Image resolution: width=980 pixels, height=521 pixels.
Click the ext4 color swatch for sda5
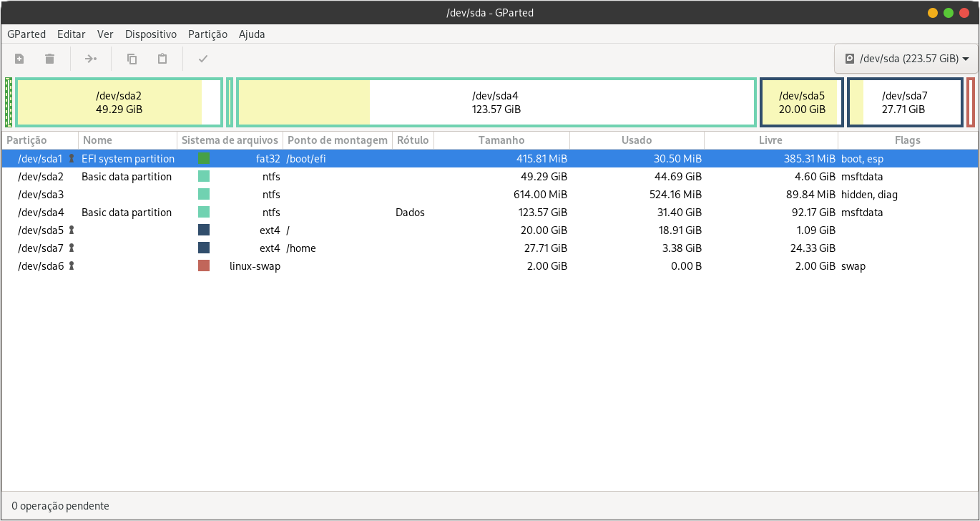[204, 230]
